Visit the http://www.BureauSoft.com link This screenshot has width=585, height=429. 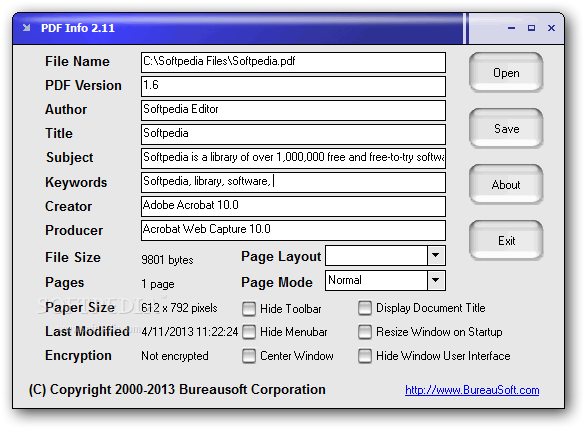pyautogui.click(x=472, y=390)
